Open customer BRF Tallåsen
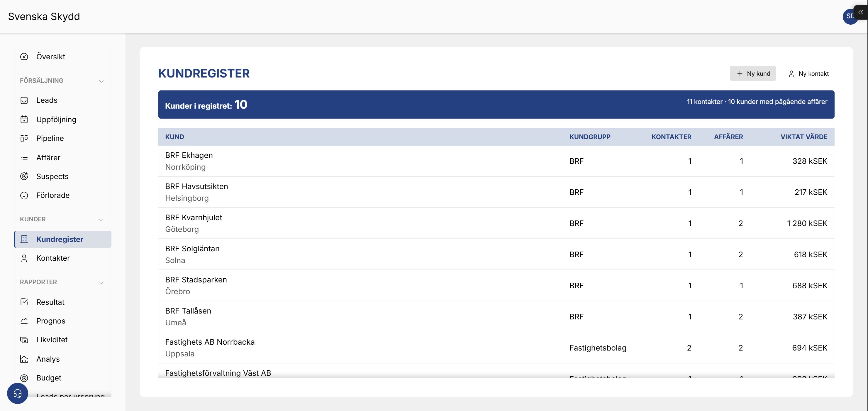 (496, 316)
